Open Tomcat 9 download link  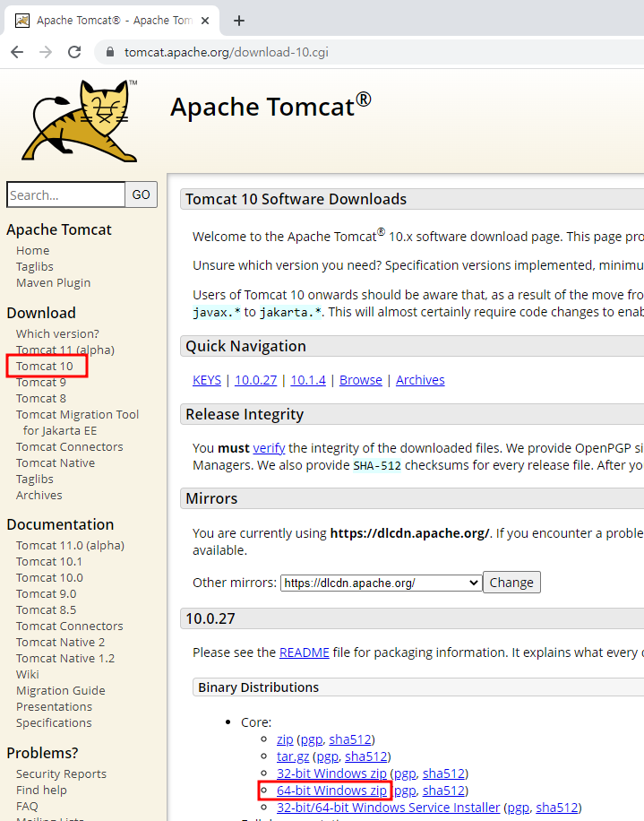coord(41,382)
